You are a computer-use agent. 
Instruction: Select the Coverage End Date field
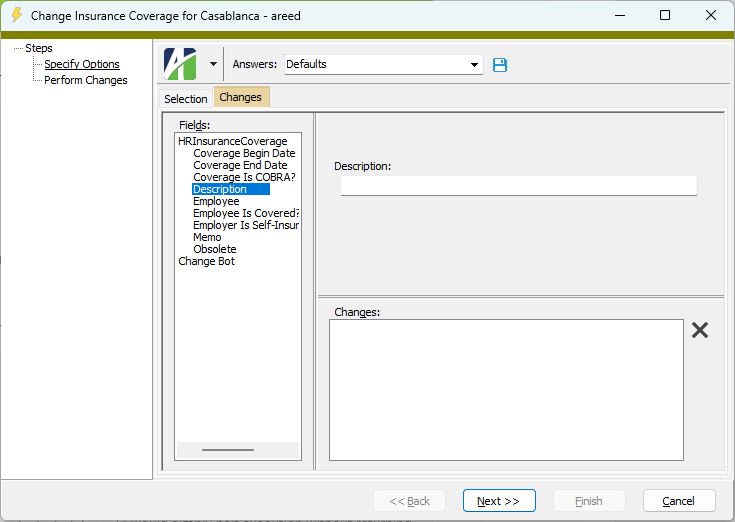click(x=240, y=165)
